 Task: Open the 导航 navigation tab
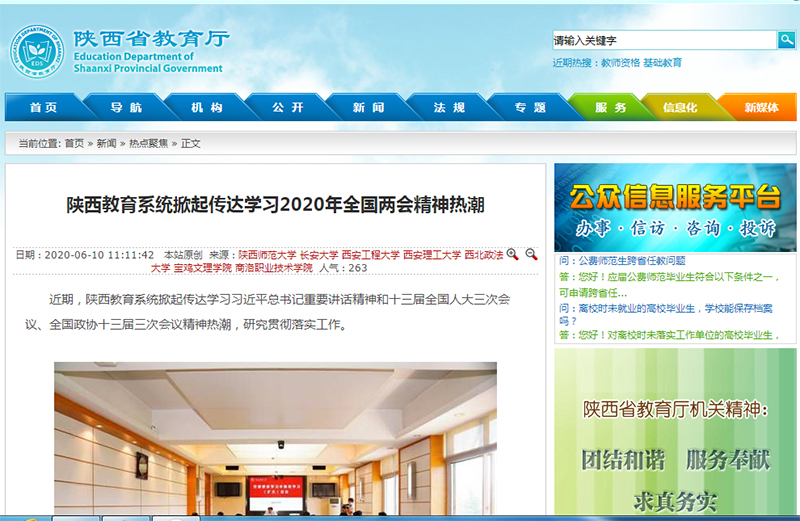[125, 108]
